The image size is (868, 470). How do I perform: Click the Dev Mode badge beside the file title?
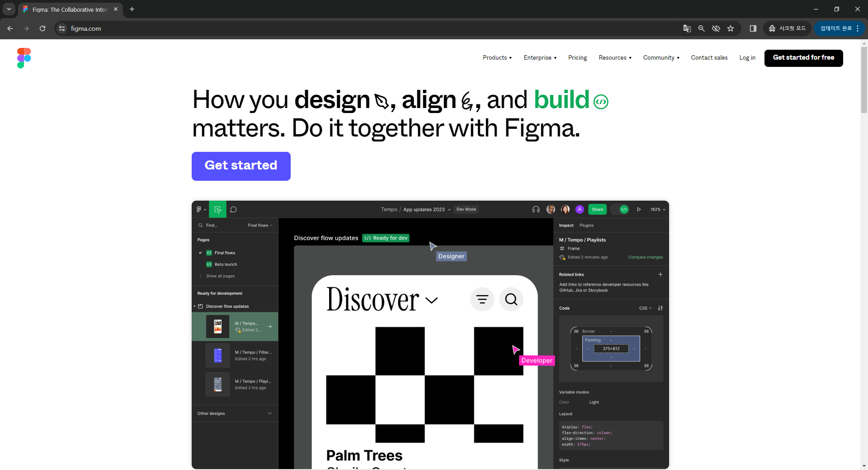pyautogui.click(x=466, y=209)
